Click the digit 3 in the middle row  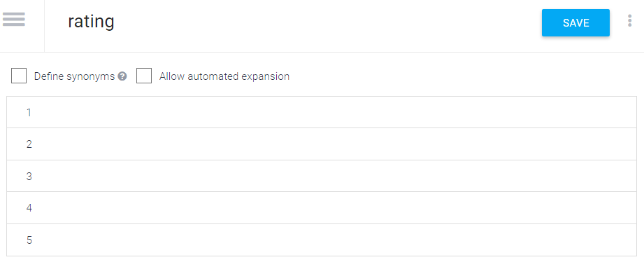point(29,176)
